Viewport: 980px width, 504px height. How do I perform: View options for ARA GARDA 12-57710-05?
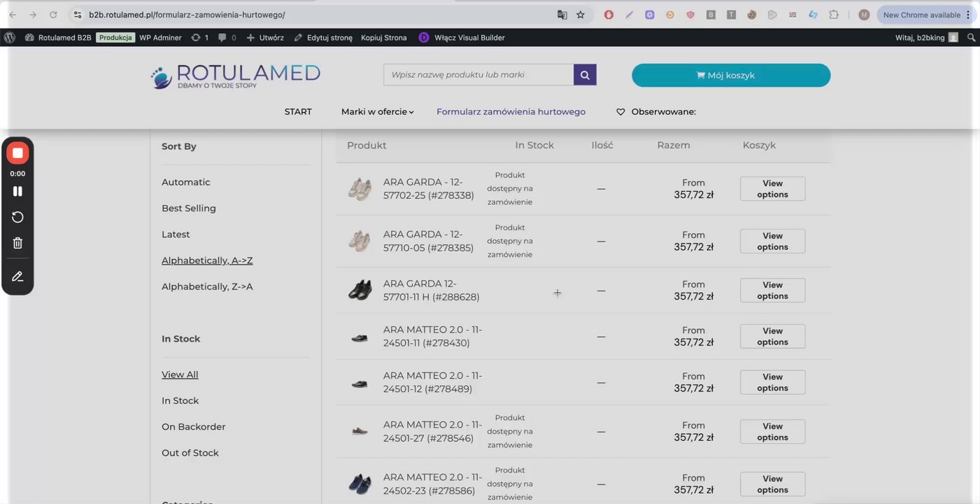pyautogui.click(x=772, y=241)
